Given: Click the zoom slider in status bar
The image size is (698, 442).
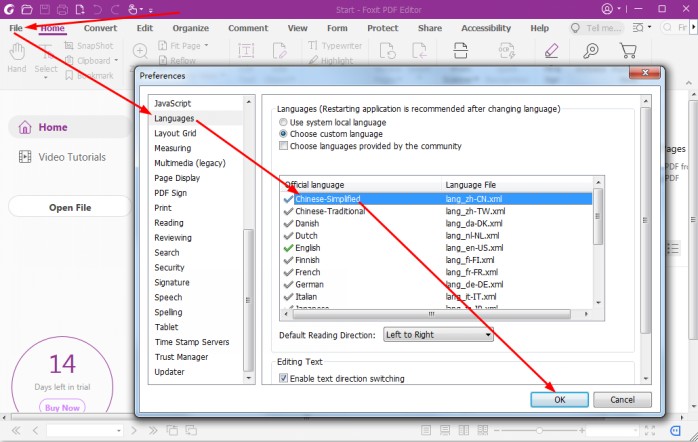Looking at the screenshot, I should [539, 430].
